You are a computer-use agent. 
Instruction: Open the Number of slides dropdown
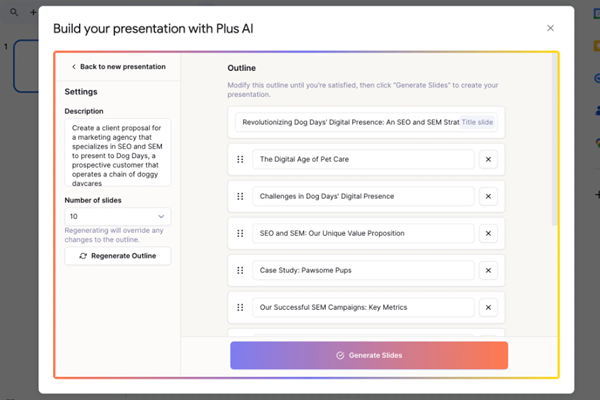point(117,216)
